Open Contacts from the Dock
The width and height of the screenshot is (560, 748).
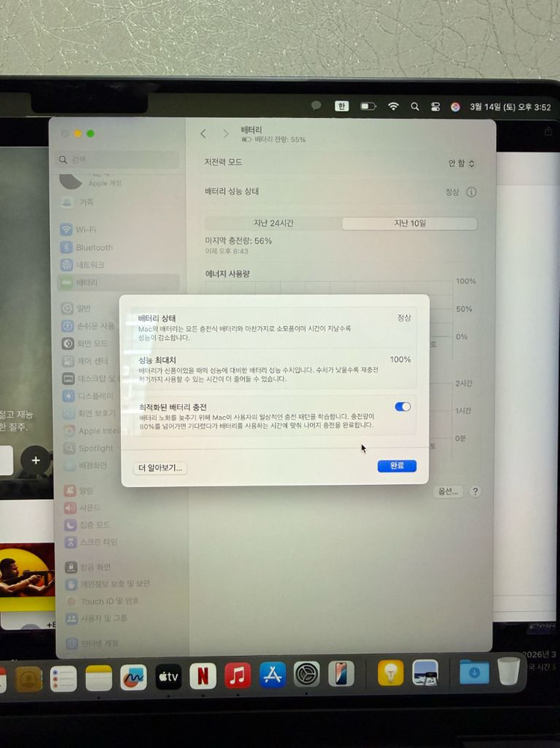pyautogui.click(x=28, y=679)
